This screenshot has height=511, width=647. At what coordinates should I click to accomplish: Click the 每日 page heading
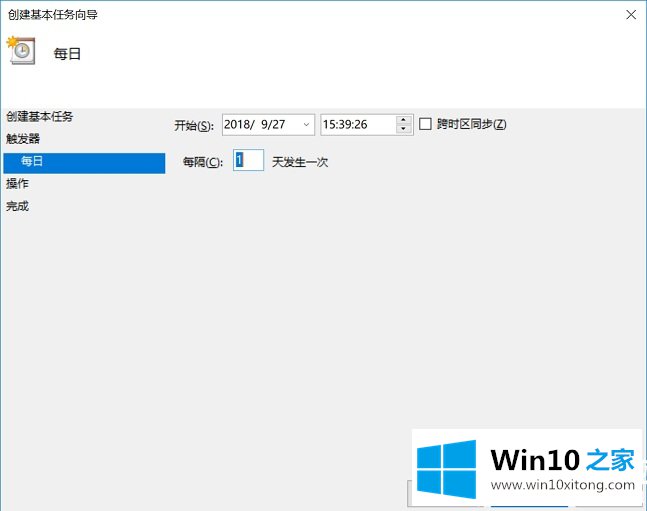[67, 54]
